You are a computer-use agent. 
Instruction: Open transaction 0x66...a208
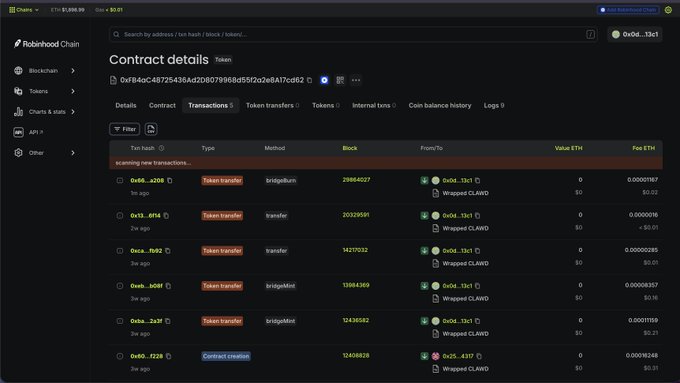coord(147,180)
